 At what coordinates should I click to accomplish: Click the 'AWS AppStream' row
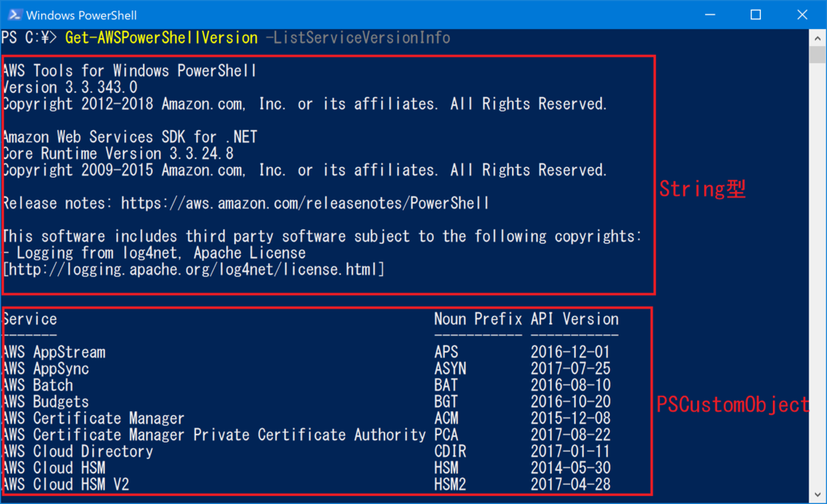click(x=306, y=352)
